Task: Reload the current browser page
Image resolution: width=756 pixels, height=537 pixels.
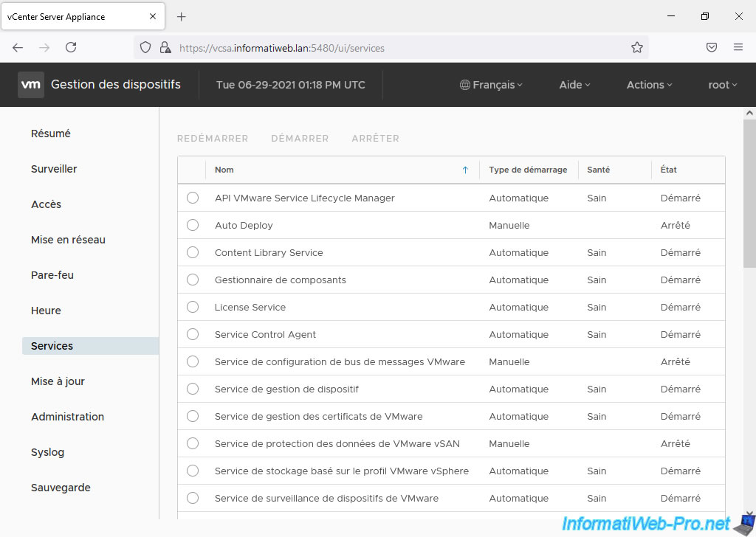Action: click(x=71, y=47)
